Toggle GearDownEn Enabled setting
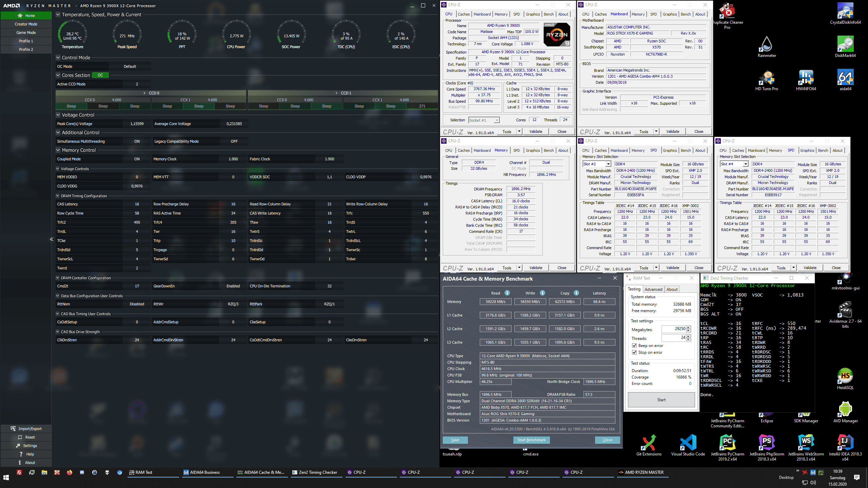The image size is (868, 488). (x=233, y=286)
